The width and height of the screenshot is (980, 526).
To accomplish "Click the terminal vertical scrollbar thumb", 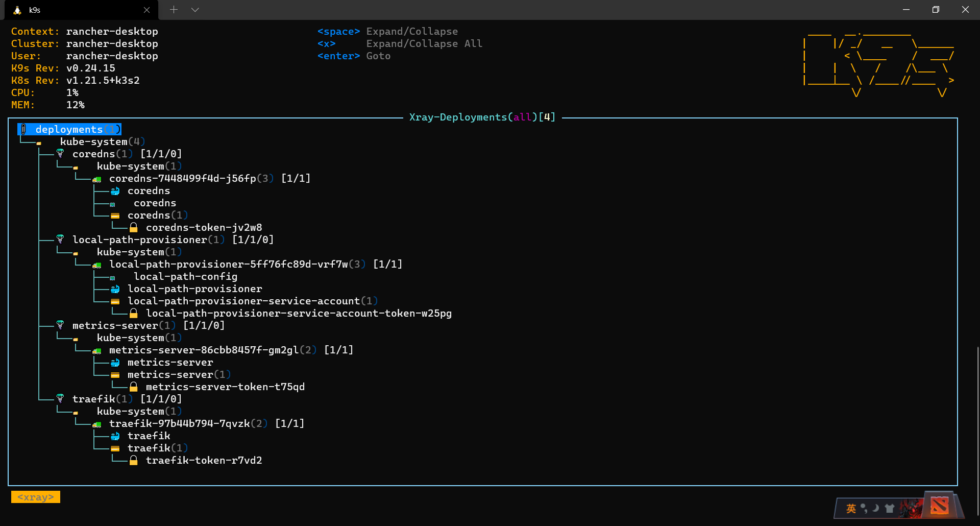I will tap(978, 432).
